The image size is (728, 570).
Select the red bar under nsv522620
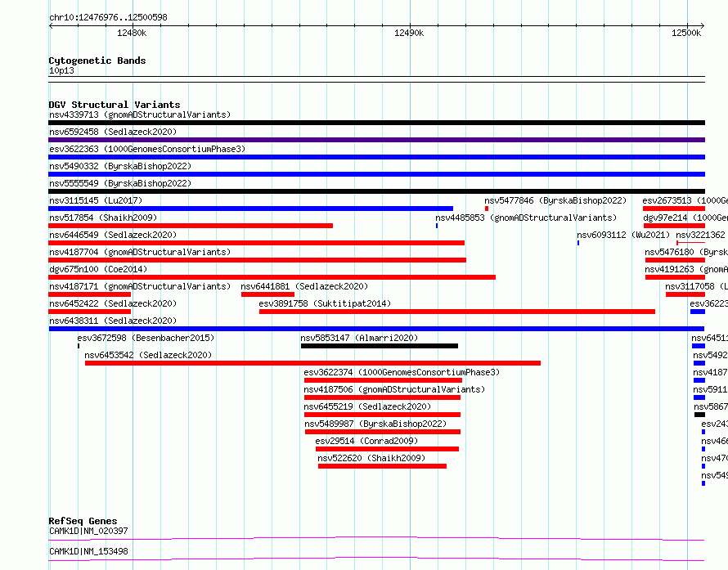coord(382,466)
